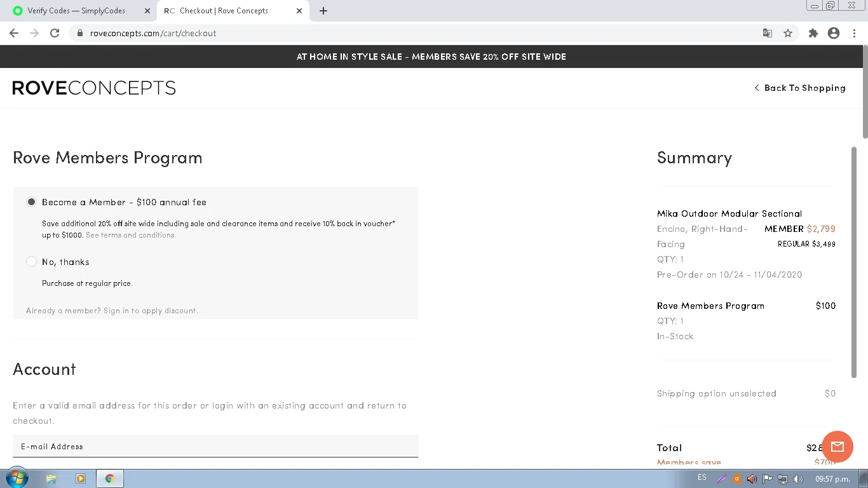The height and width of the screenshot is (488, 868).
Task: Select the Checkout | Rove Concepts tab
Action: (224, 11)
